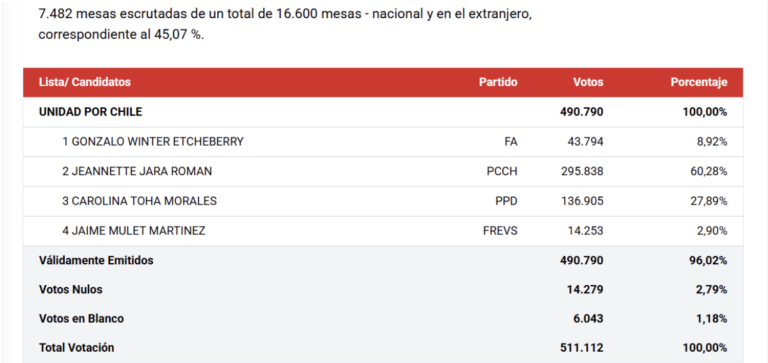Select candidate Carolina Toha Morales
This screenshot has width=768, height=363.
139,201
